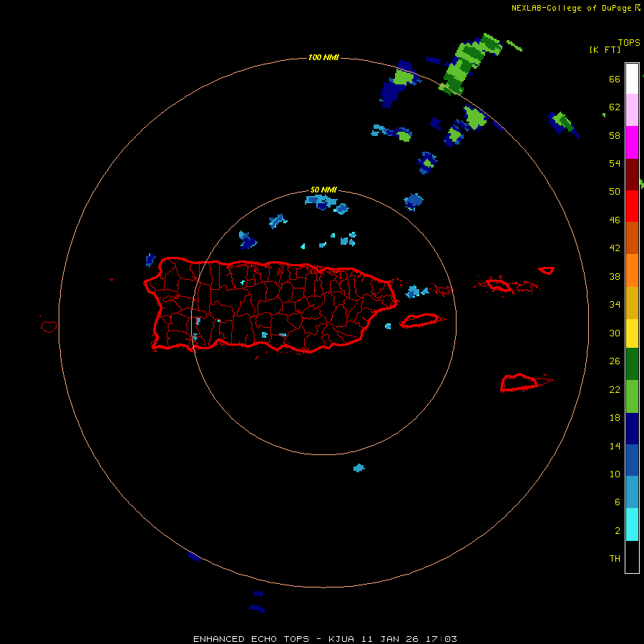Click the light blue 10 legend swatch
The width and height of the screenshot is (644, 644).
[x=632, y=492]
